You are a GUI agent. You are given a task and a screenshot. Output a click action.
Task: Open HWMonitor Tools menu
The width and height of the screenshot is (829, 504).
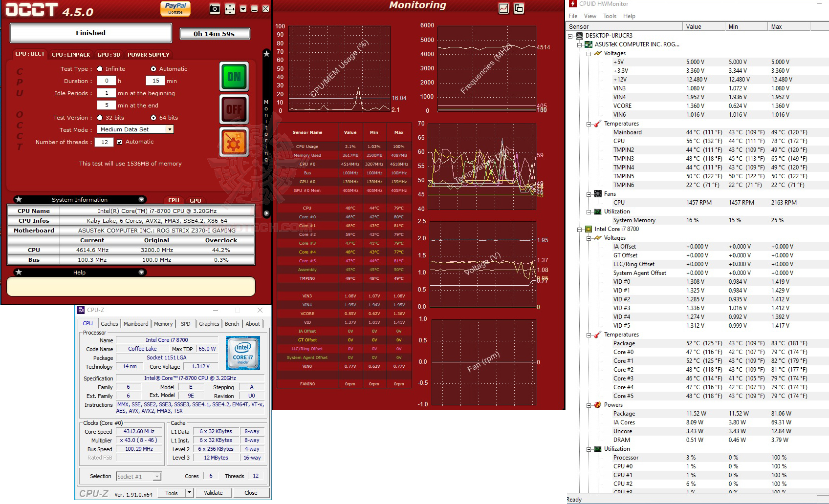pyautogui.click(x=610, y=16)
